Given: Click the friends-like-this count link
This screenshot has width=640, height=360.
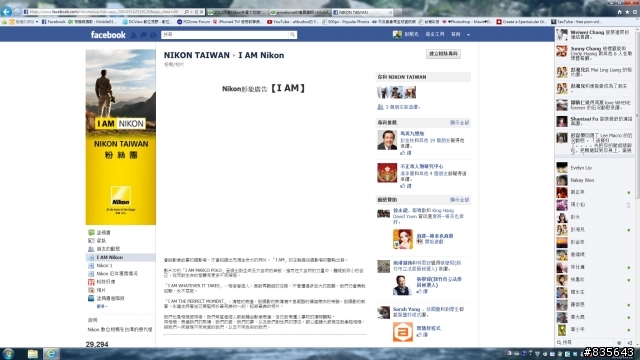Looking at the screenshot, I should (402, 107).
